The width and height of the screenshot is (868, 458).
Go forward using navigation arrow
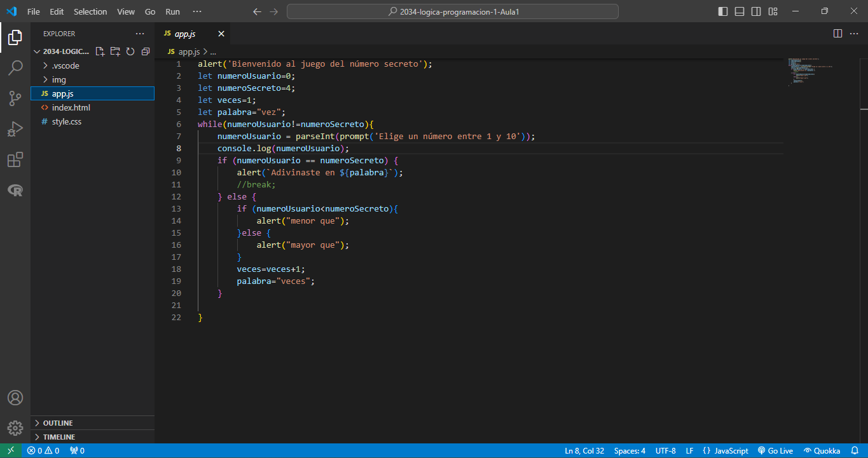[x=273, y=11]
